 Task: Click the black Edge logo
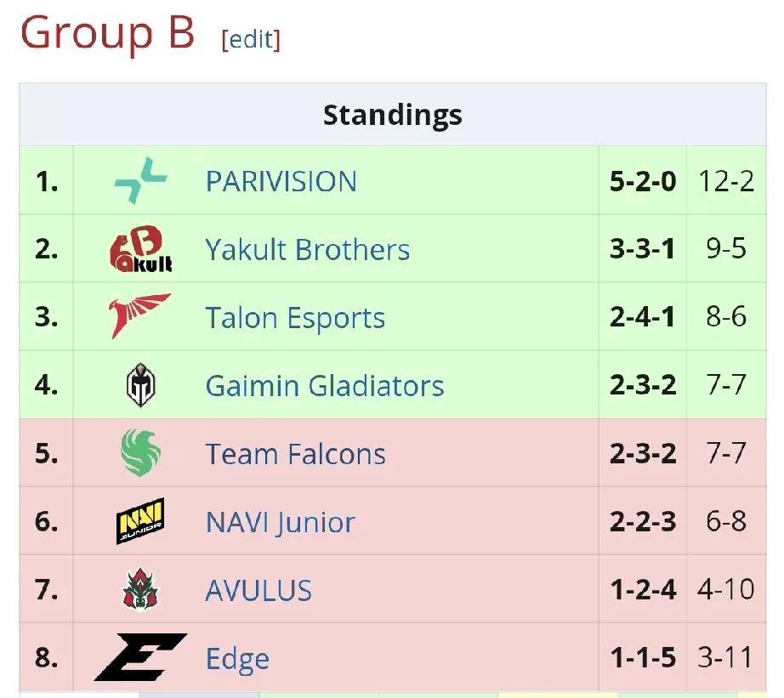[x=140, y=657]
